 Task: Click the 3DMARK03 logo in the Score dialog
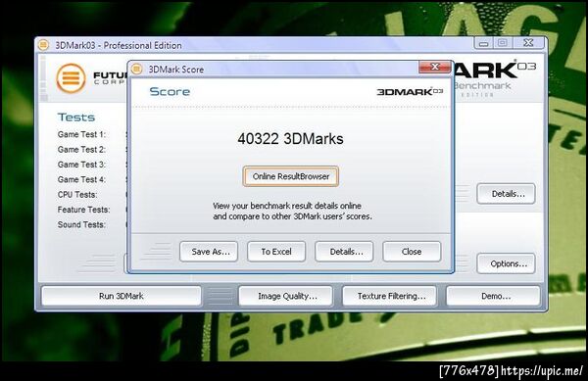tap(410, 92)
